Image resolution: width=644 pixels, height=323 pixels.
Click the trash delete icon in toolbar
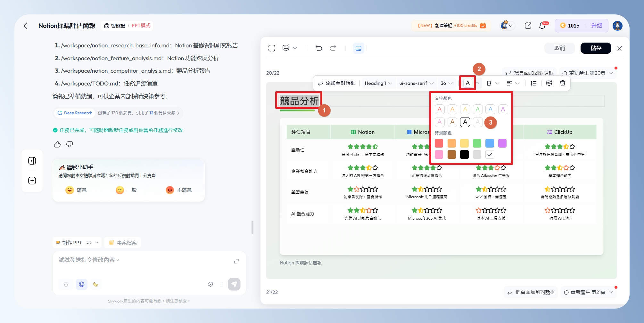pyautogui.click(x=562, y=83)
